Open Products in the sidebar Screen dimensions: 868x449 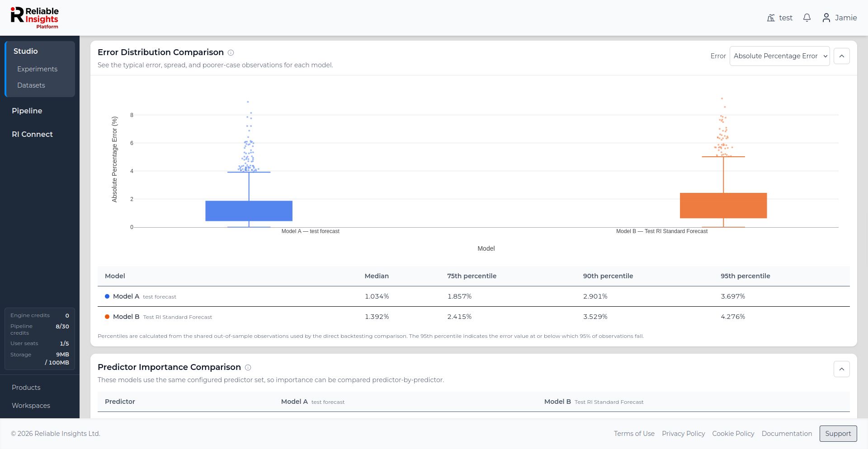26,388
